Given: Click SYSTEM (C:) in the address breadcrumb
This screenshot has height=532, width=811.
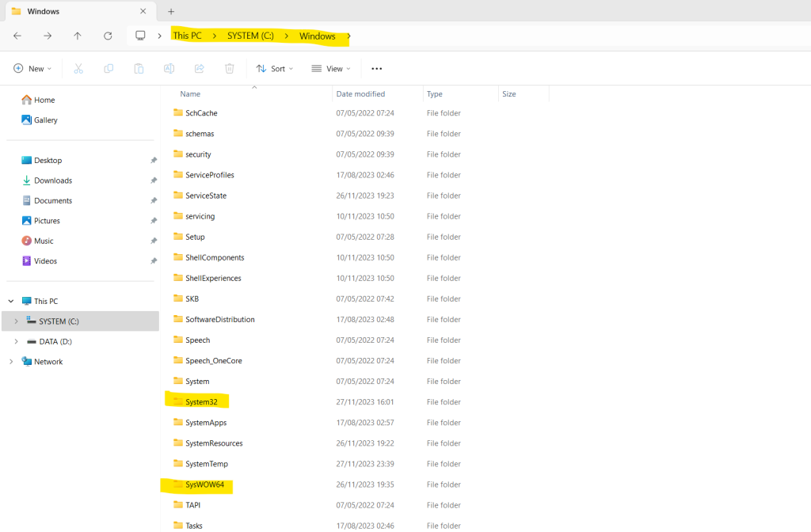Looking at the screenshot, I should [250, 36].
